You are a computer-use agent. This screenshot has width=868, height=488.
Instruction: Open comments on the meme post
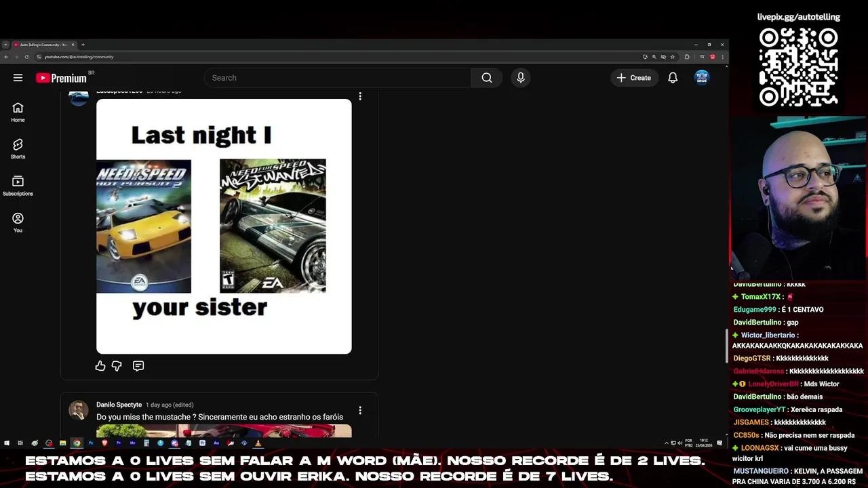[x=138, y=366]
